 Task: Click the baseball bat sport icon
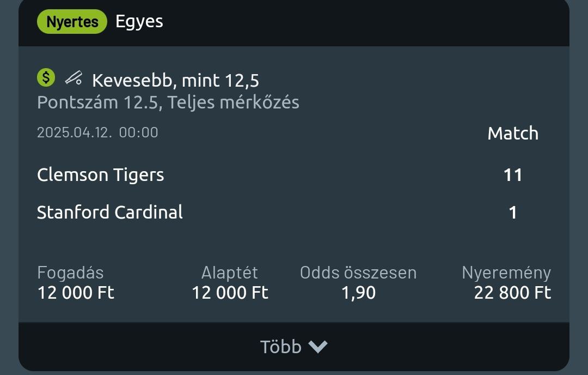pos(73,78)
